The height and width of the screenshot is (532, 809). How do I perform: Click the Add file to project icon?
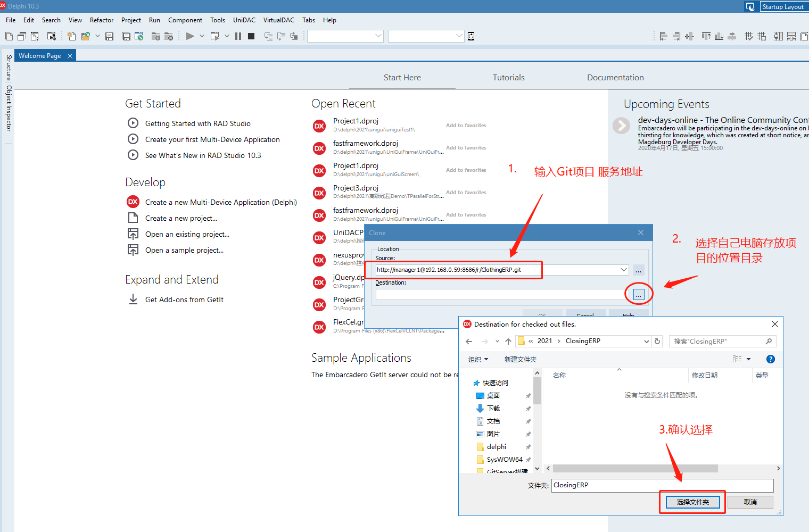coord(156,36)
